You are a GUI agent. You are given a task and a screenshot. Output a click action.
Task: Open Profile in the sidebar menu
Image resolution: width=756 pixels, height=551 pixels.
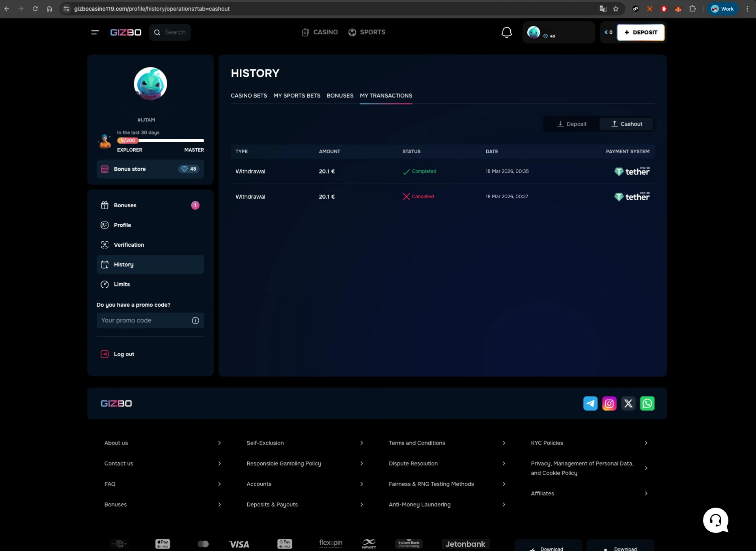150,225
